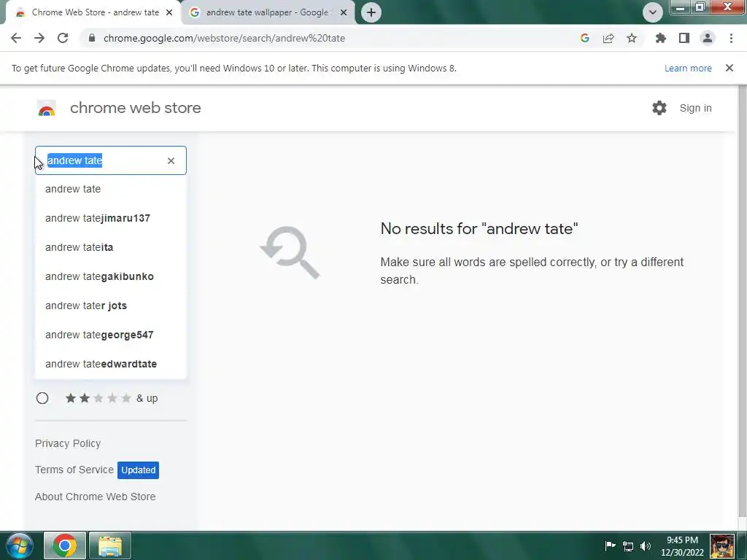Click the Updated badge
Screen dimensions: 747x560
(x=138, y=470)
